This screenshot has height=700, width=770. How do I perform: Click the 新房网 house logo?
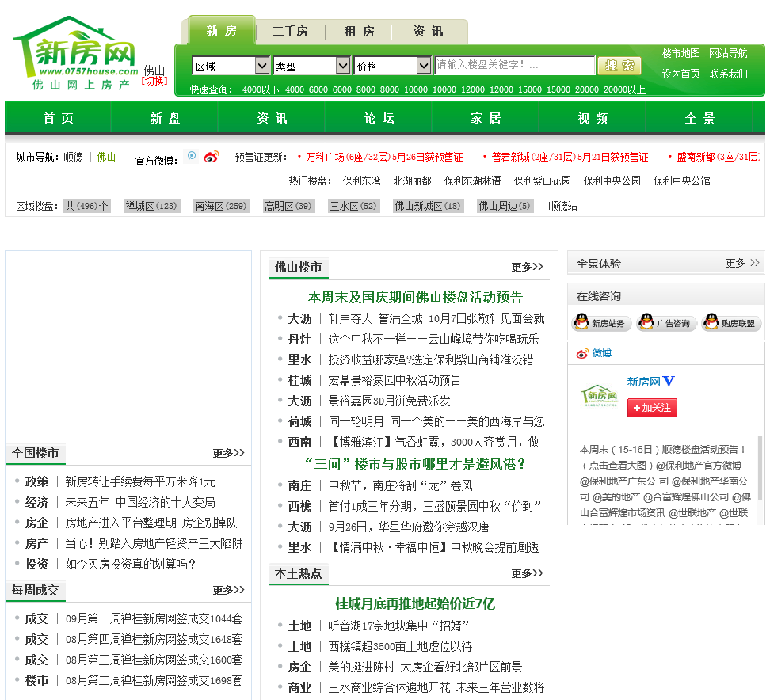click(76, 53)
